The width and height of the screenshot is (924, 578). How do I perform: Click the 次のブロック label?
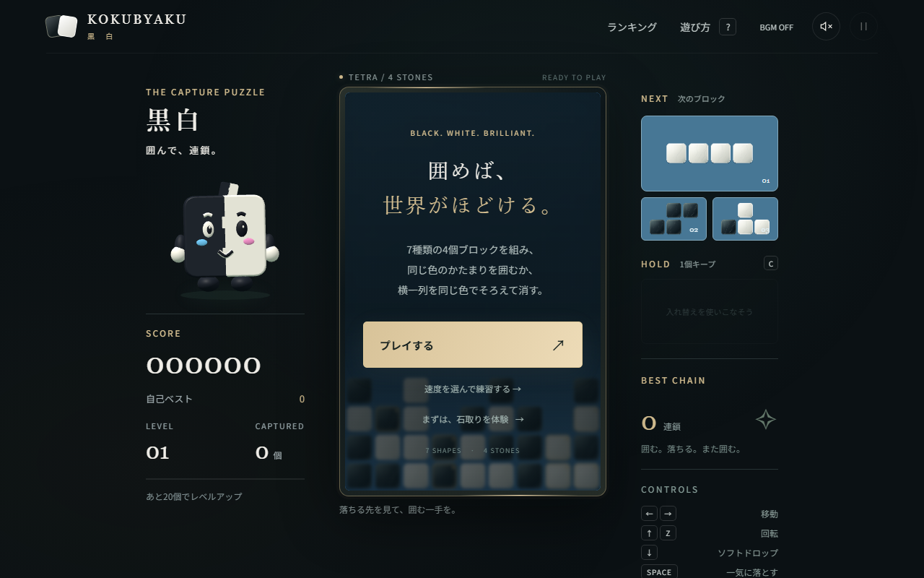[x=702, y=99]
